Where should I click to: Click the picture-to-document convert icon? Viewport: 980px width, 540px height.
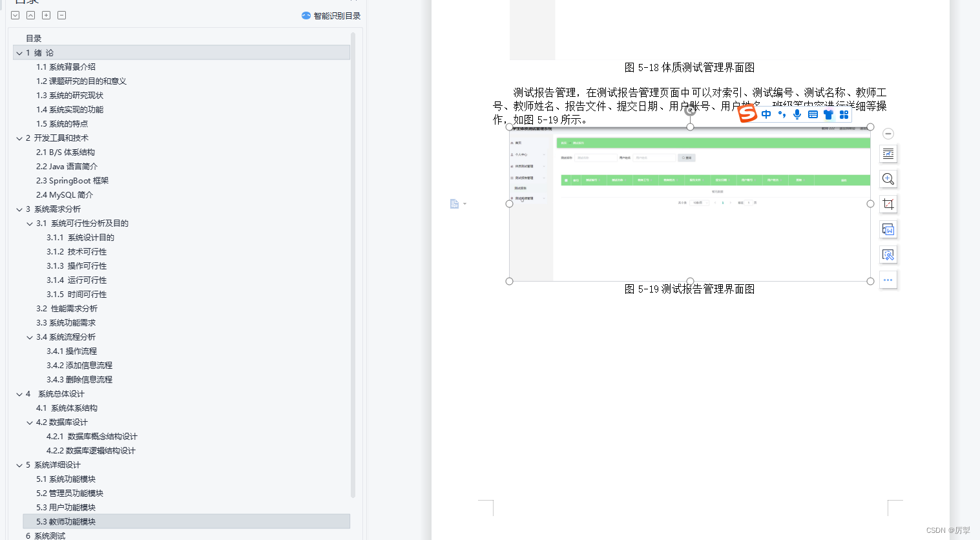coord(888,229)
